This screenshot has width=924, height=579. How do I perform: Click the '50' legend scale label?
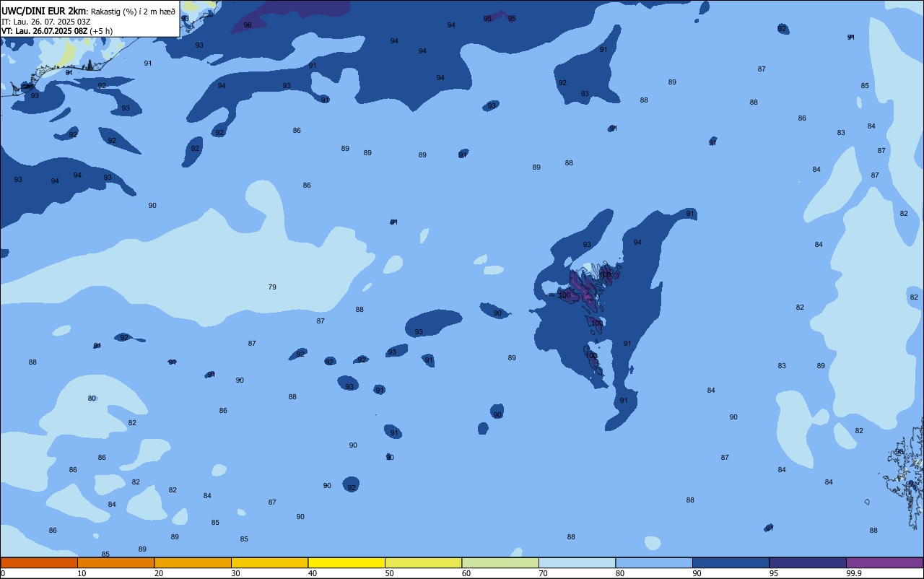389,573
